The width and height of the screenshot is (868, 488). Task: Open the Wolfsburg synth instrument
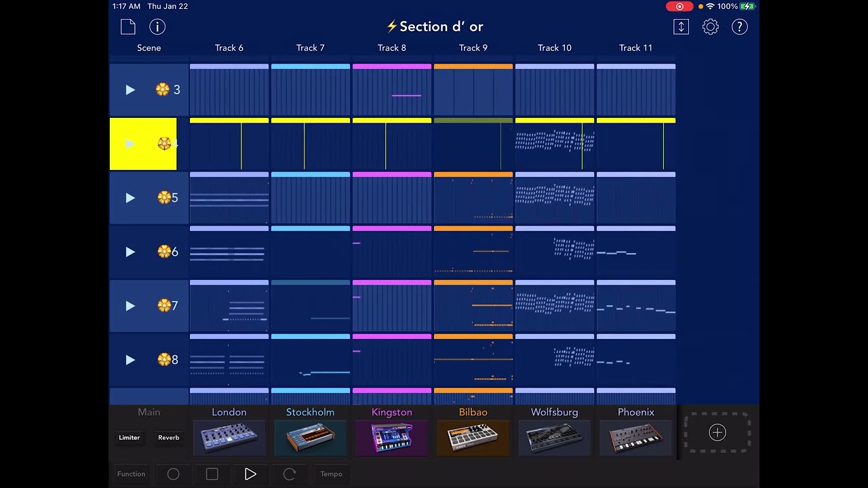click(555, 438)
